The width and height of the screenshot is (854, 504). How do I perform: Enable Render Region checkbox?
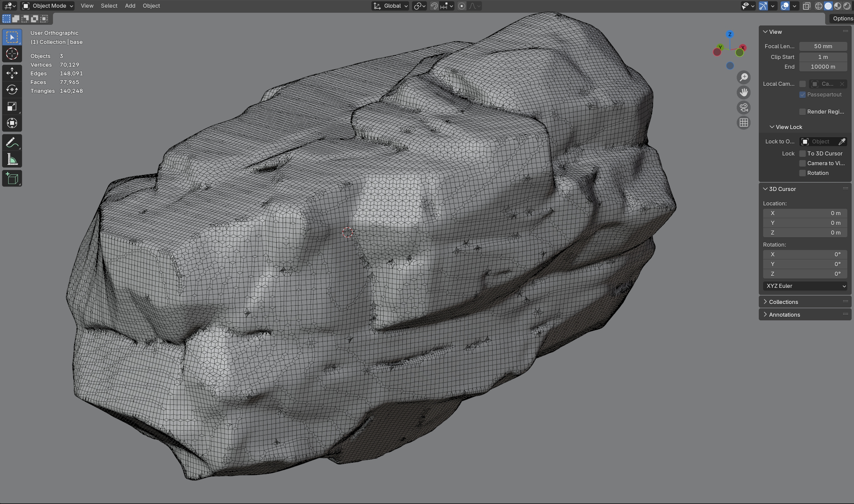click(802, 112)
